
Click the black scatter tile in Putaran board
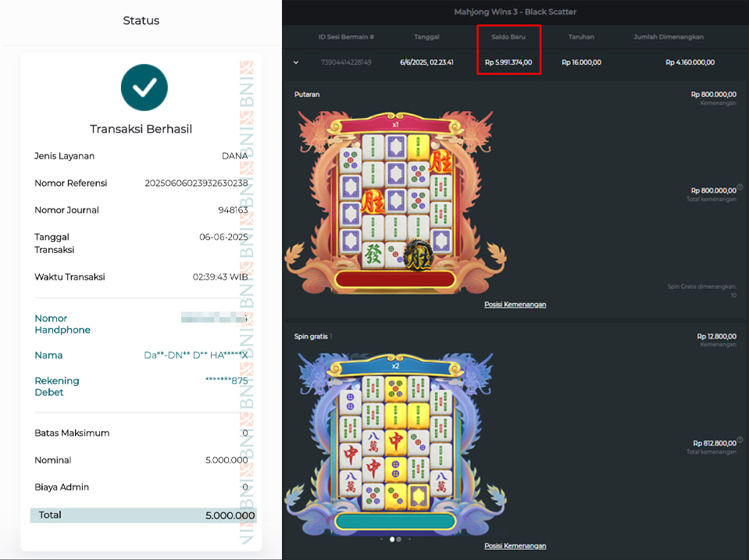click(x=418, y=255)
